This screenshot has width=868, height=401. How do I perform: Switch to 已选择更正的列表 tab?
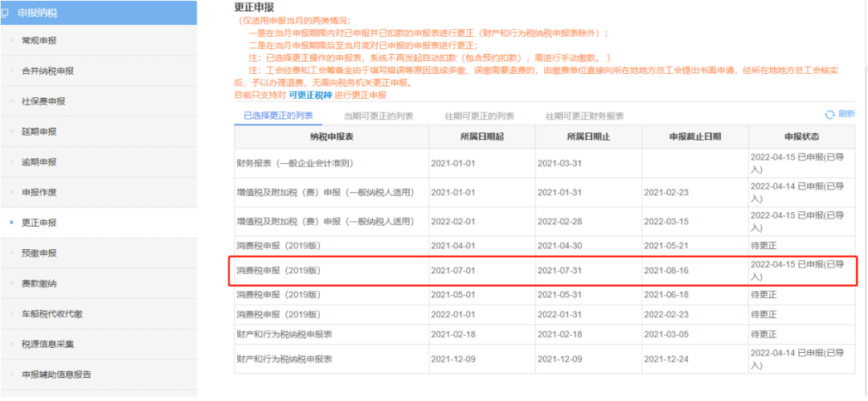pyautogui.click(x=278, y=116)
